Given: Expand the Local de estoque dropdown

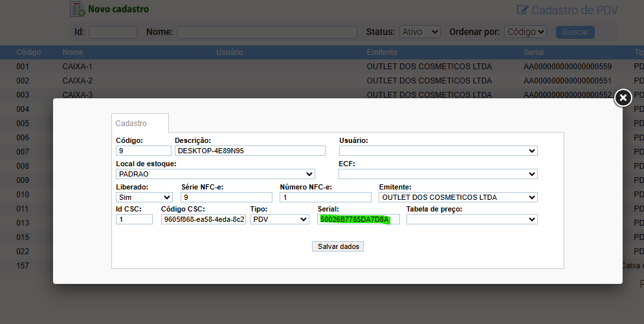Looking at the screenshot, I should (x=215, y=174).
